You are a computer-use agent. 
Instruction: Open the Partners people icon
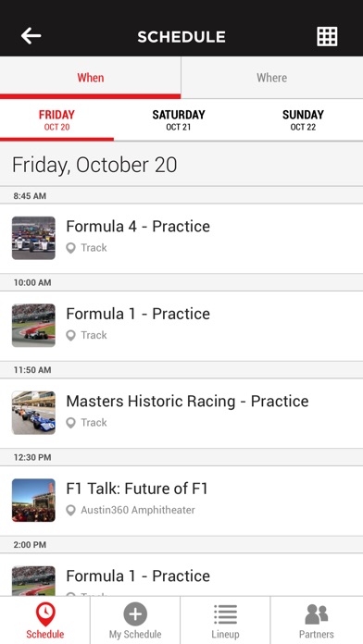tap(316, 614)
